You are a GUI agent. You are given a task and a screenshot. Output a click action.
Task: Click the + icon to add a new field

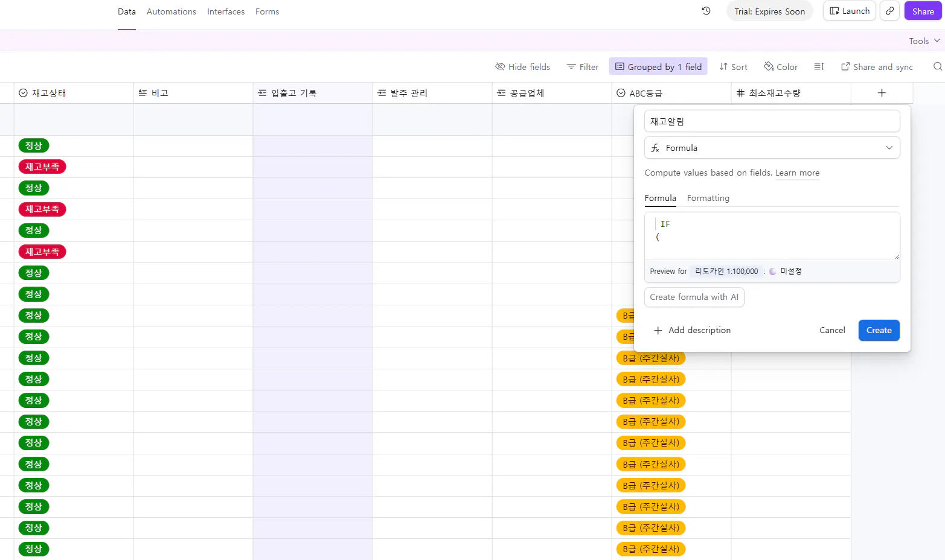[882, 93]
